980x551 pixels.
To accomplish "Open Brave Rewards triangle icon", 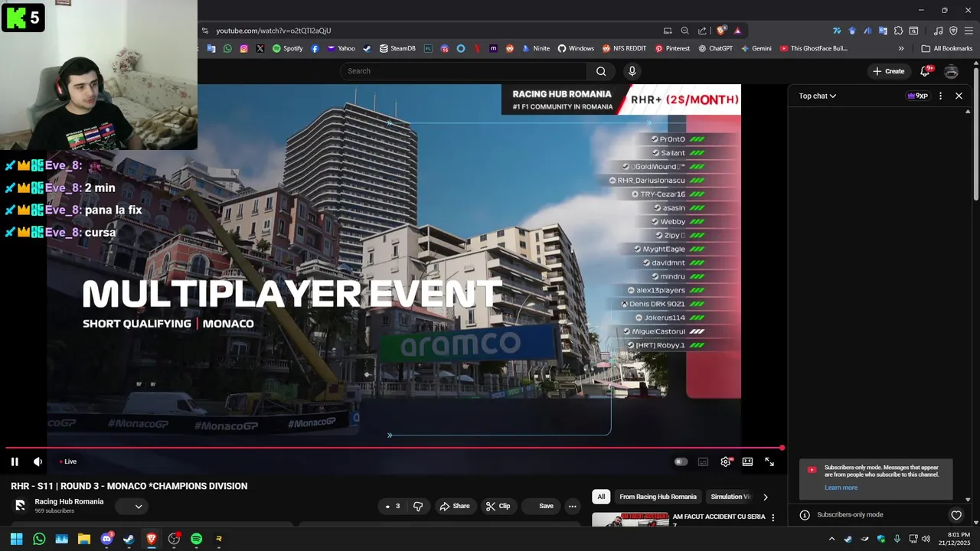I will [x=737, y=31].
